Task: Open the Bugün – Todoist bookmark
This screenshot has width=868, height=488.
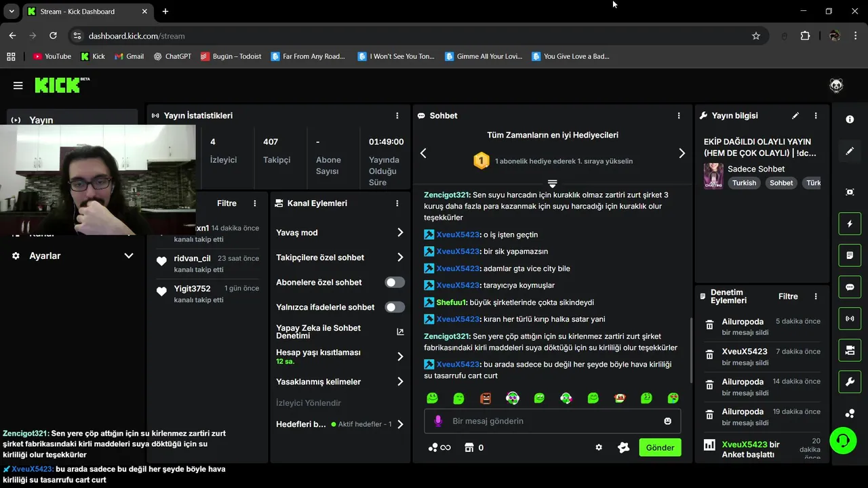Action: (x=231, y=56)
